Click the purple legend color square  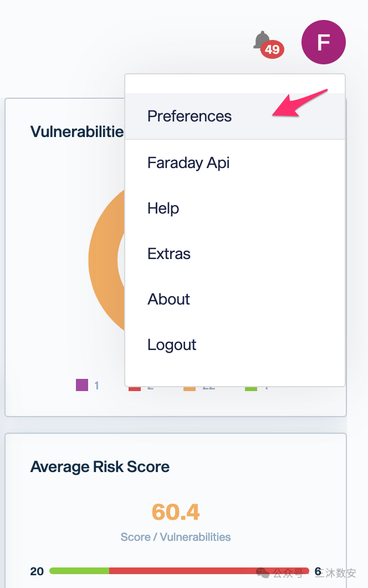pyautogui.click(x=82, y=385)
